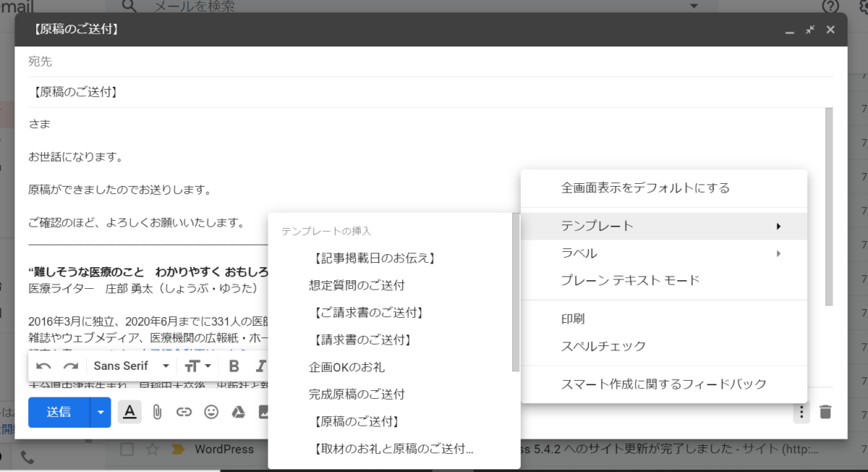Insert a link using chain icon
This screenshot has height=472, width=868.
pyautogui.click(x=184, y=412)
